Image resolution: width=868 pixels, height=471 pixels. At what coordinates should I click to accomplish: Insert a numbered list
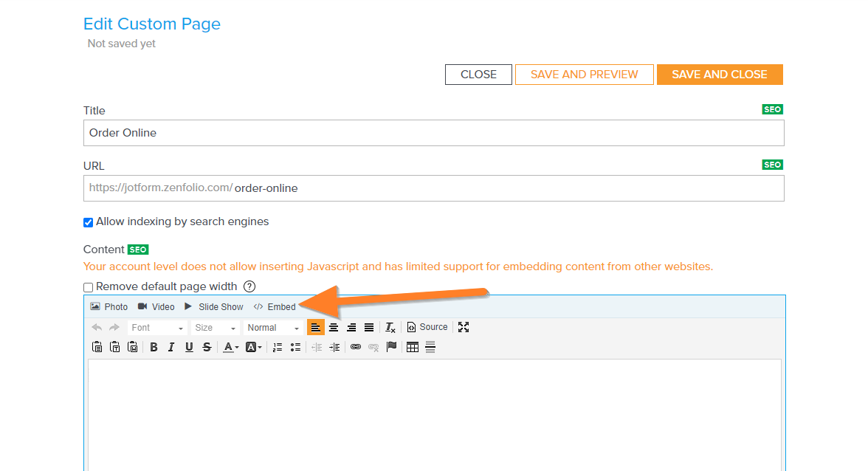[278, 347]
